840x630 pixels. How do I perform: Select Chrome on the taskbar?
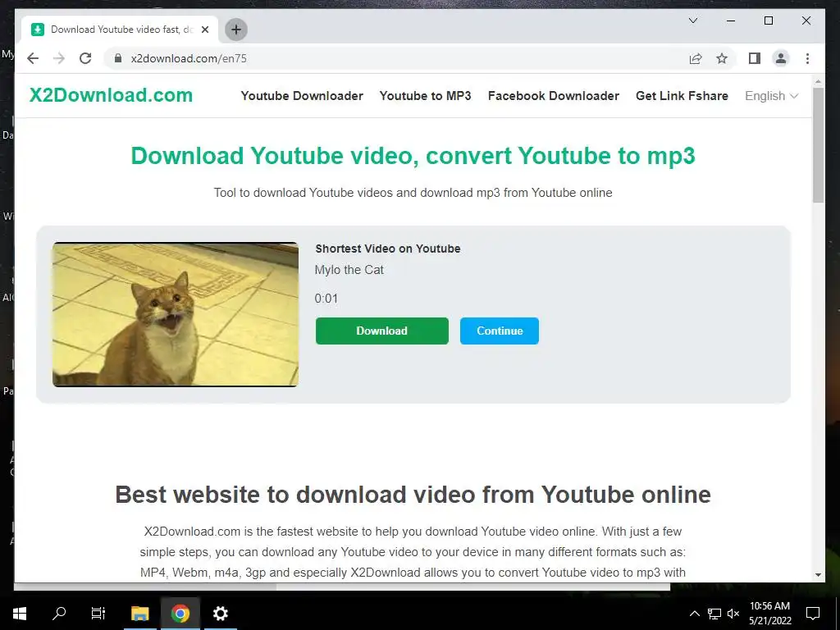click(180, 614)
